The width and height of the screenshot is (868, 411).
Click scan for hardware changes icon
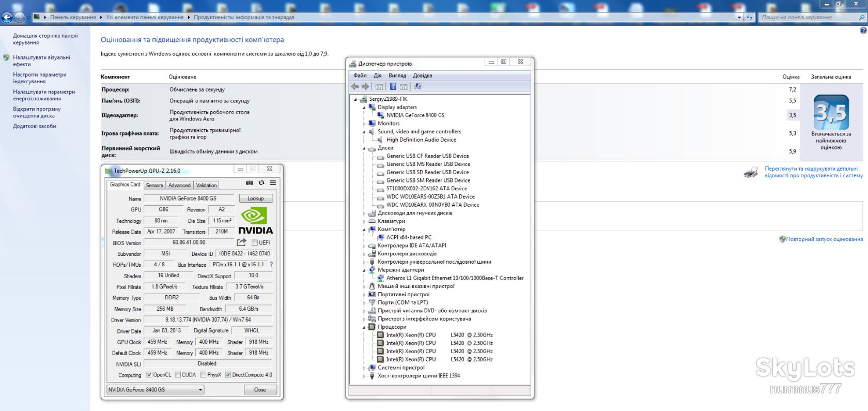pos(417,86)
